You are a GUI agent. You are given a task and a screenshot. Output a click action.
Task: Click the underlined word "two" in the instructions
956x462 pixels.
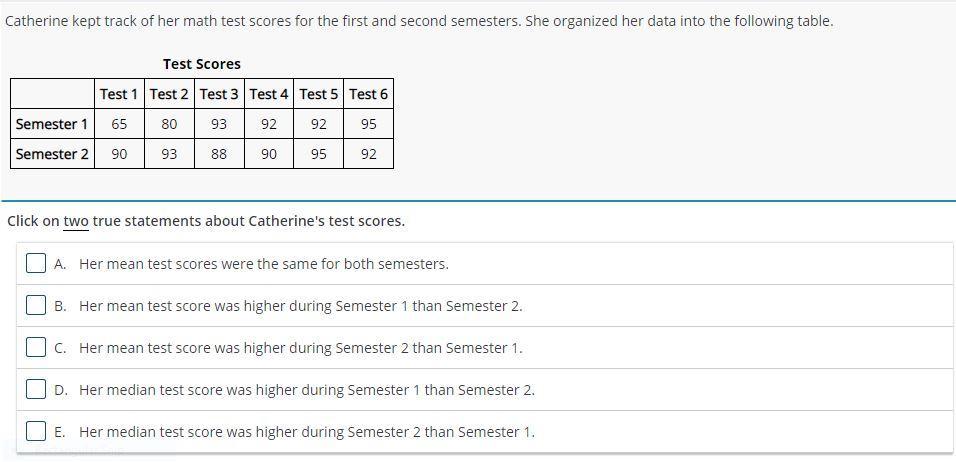(x=76, y=221)
